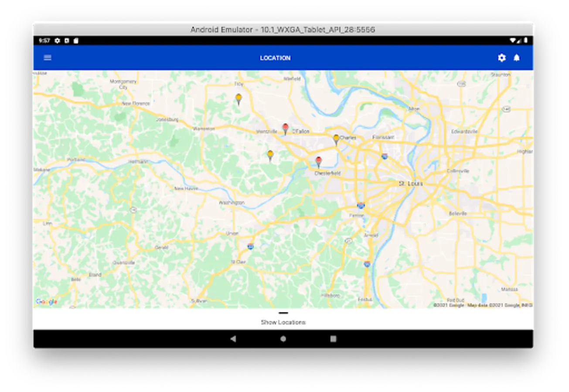Image resolution: width=569 pixels, height=392 pixels.
Task: Click the Alton label on the map
Action: [414, 108]
